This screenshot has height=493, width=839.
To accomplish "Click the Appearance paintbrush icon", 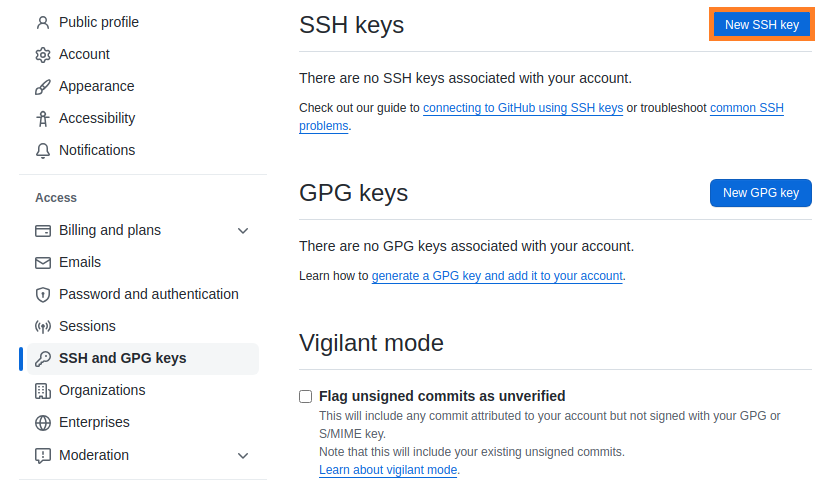I will 42,86.
